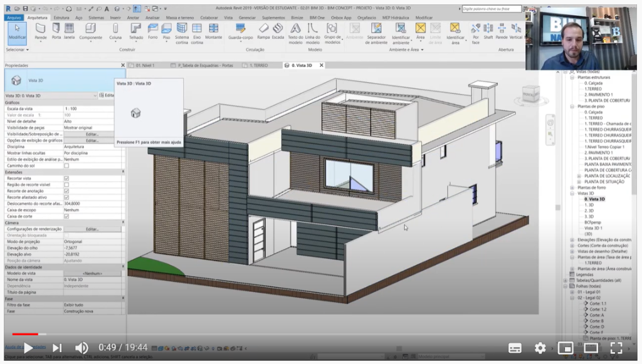Open the Grupo de modelos tool

(332, 34)
